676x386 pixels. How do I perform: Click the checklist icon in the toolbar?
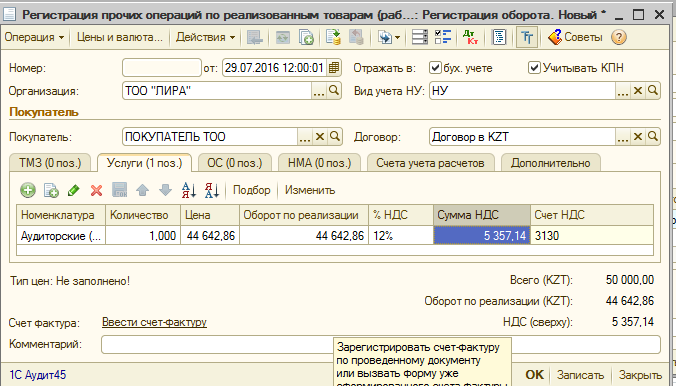tap(443, 37)
